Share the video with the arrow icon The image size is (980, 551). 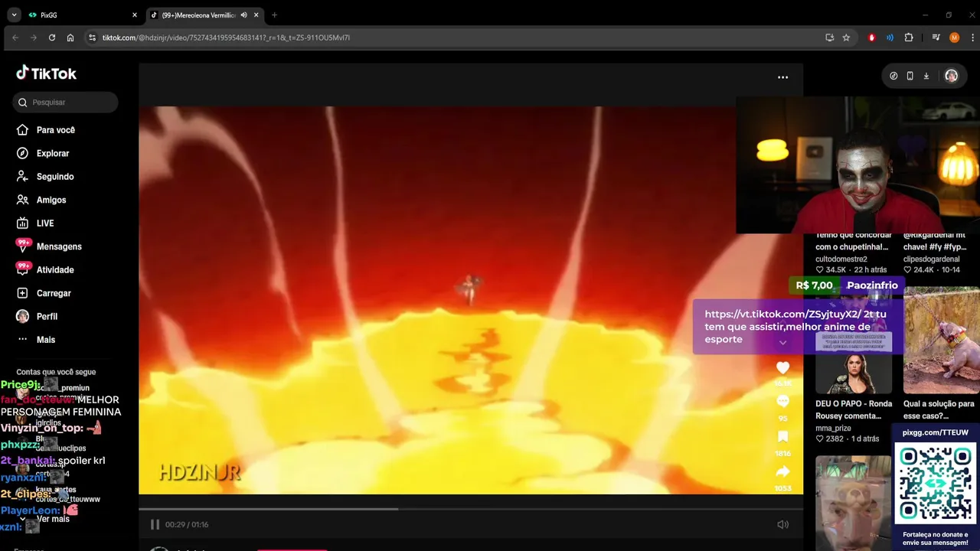(x=782, y=471)
